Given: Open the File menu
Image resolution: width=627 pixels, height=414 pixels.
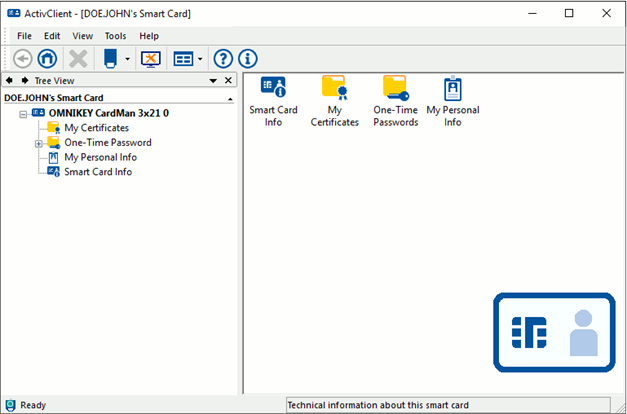Looking at the screenshot, I should pyautogui.click(x=24, y=36).
